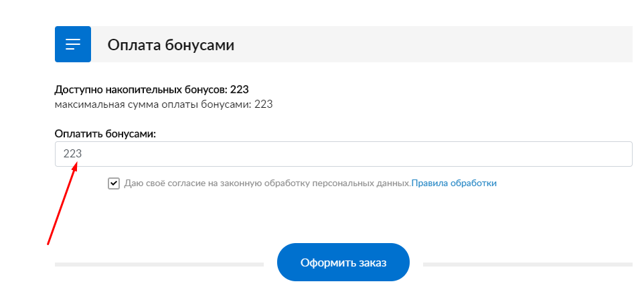Click the empty gray header bar area
Image resolution: width=644 pixels, height=300 pixels.
point(435,44)
